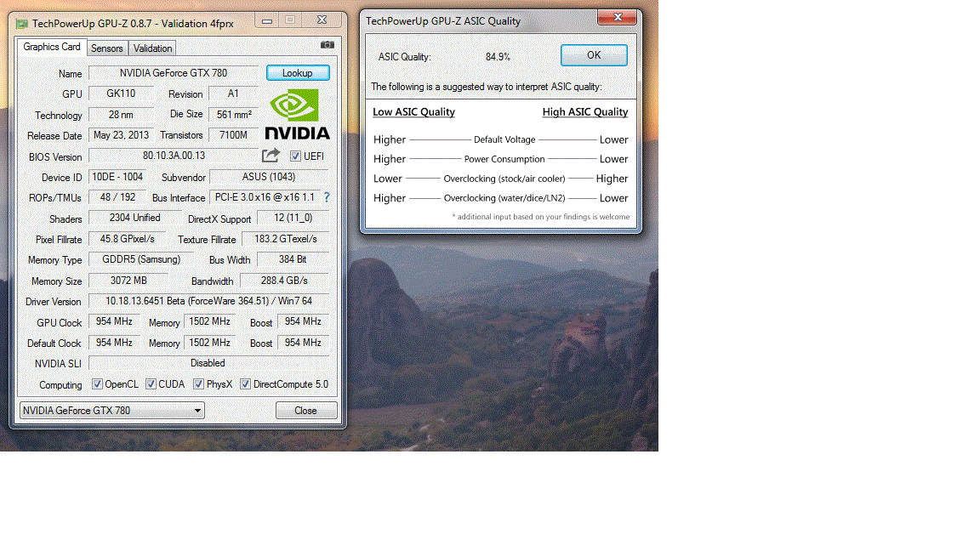Click the Release Date field May 23, 2013

pos(122,135)
